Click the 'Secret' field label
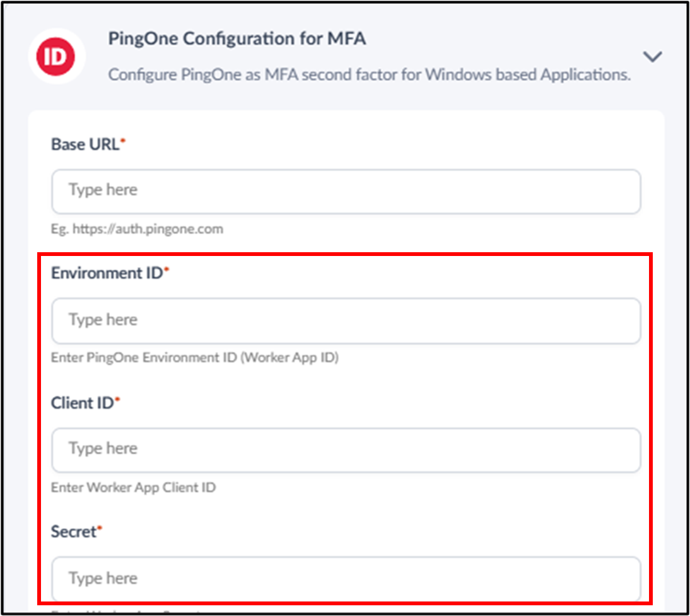690x616 pixels. click(x=74, y=532)
